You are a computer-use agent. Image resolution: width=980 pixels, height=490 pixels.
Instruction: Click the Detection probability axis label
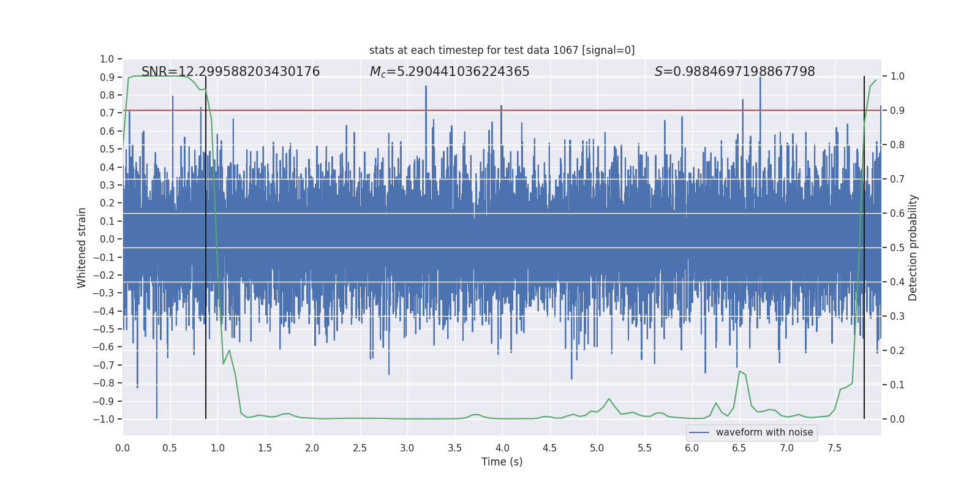click(913, 247)
